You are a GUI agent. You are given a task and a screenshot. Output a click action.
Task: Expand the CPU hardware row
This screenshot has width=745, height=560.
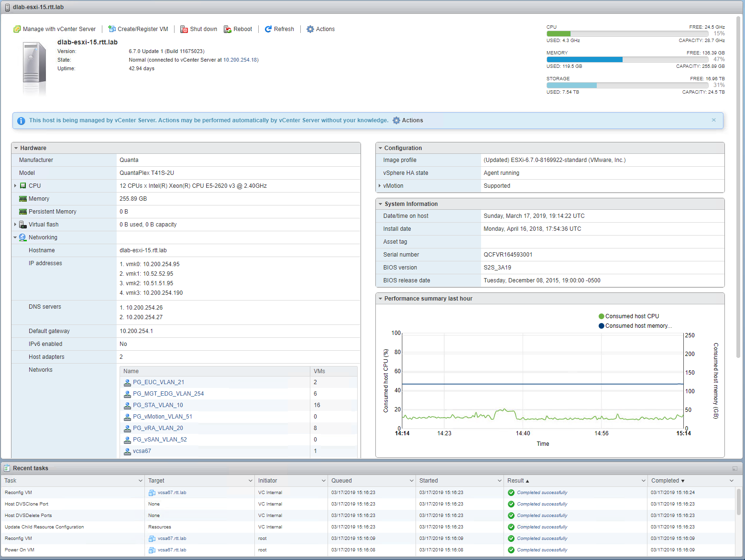tap(15, 186)
